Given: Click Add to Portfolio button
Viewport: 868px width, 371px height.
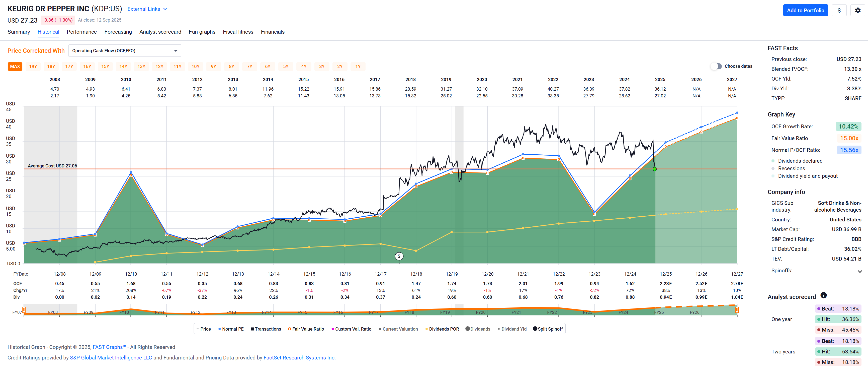Looking at the screenshot, I should 805,11.
